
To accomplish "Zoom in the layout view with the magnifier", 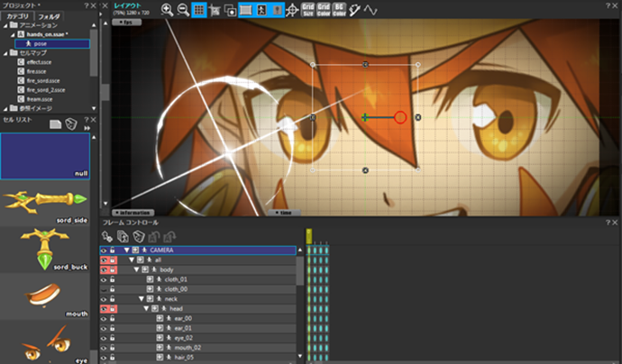I will tap(167, 10).
